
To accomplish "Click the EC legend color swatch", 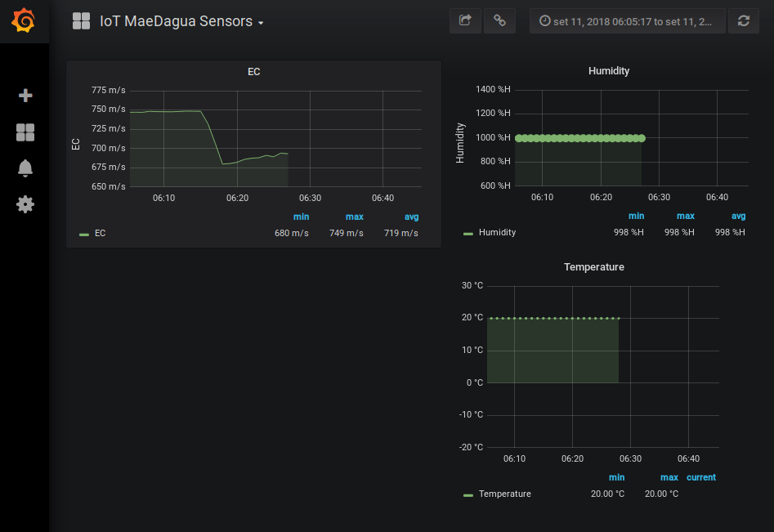I will (83, 234).
